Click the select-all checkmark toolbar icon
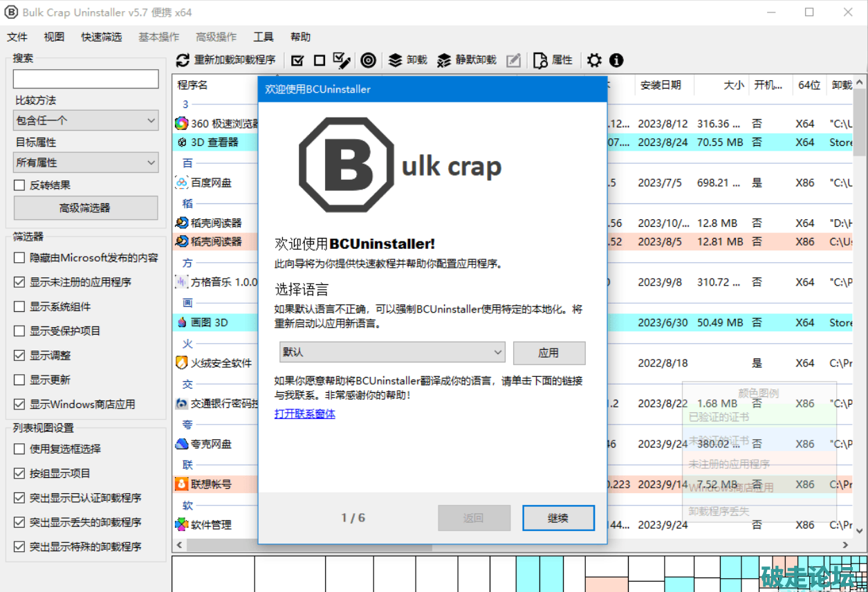Image resolution: width=868 pixels, height=592 pixels. point(297,61)
